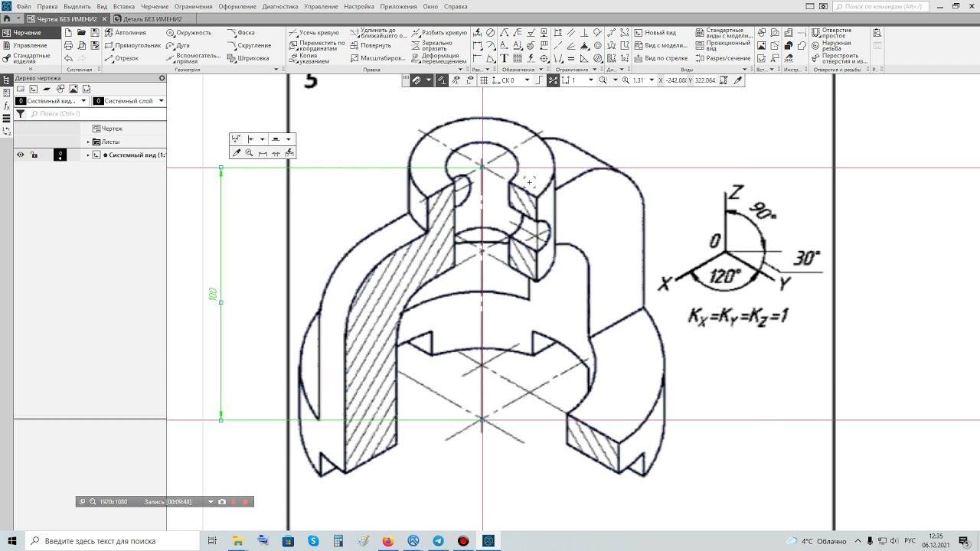Open the СК 0 coordinate system dropdown

click(527, 80)
